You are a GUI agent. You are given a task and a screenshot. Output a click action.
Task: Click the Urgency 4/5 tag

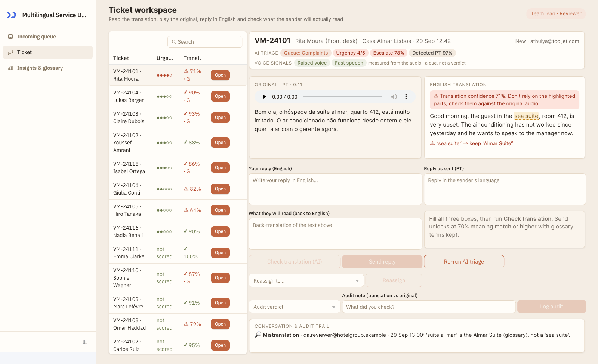pyautogui.click(x=351, y=53)
